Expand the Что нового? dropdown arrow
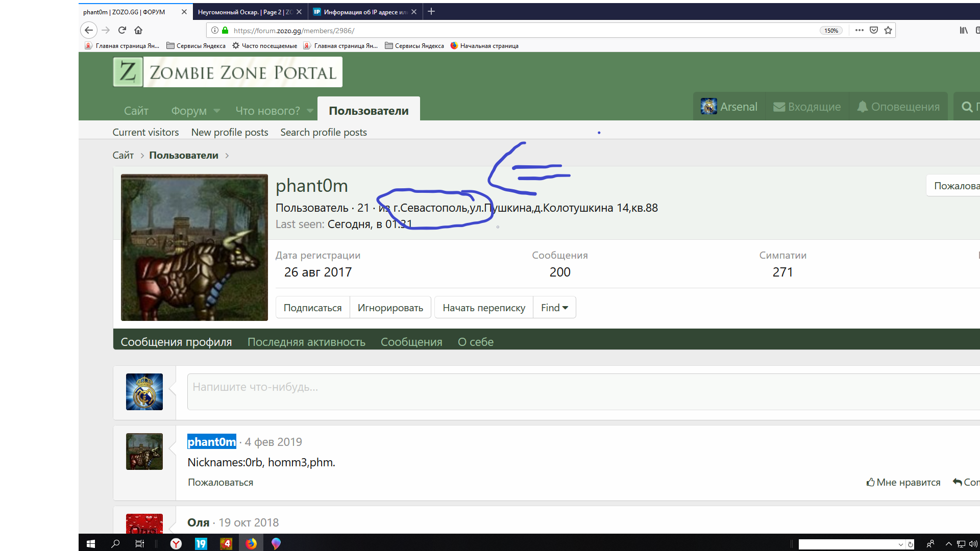Viewport: 980px width, 551px height. (310, 111)
